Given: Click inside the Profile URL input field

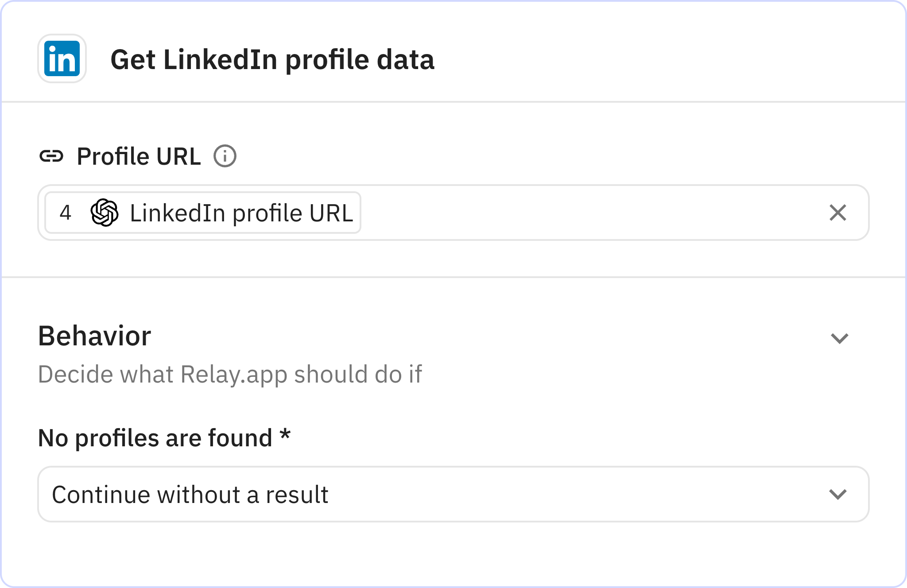Looking at the screenshot, I should click(576, 213).
